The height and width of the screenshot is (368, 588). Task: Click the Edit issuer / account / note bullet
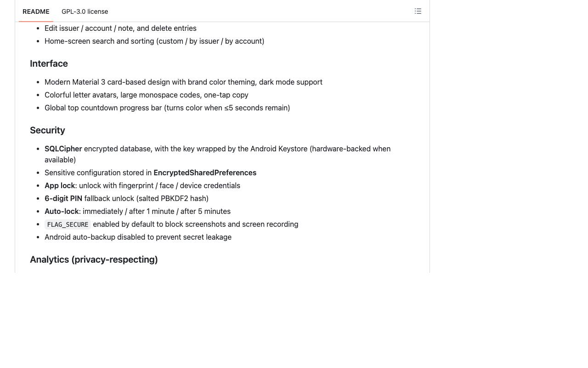[120, 28]
